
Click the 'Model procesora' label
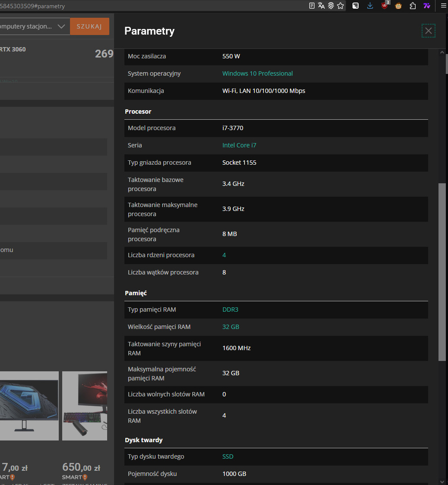(x=152, y=128)
